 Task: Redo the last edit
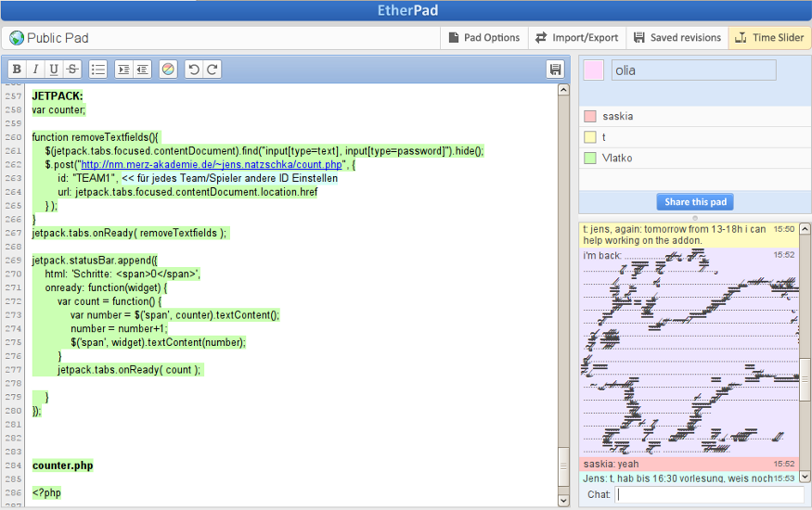(213, 69)
